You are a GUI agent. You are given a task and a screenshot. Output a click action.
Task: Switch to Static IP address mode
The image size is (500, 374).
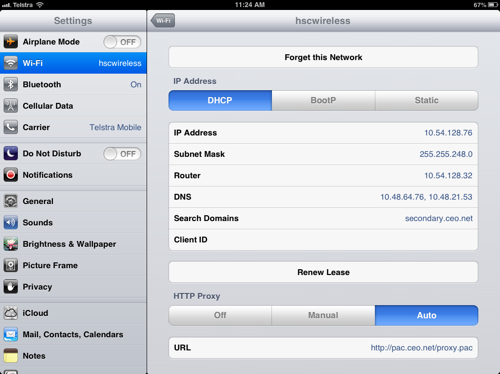[427, 100]
